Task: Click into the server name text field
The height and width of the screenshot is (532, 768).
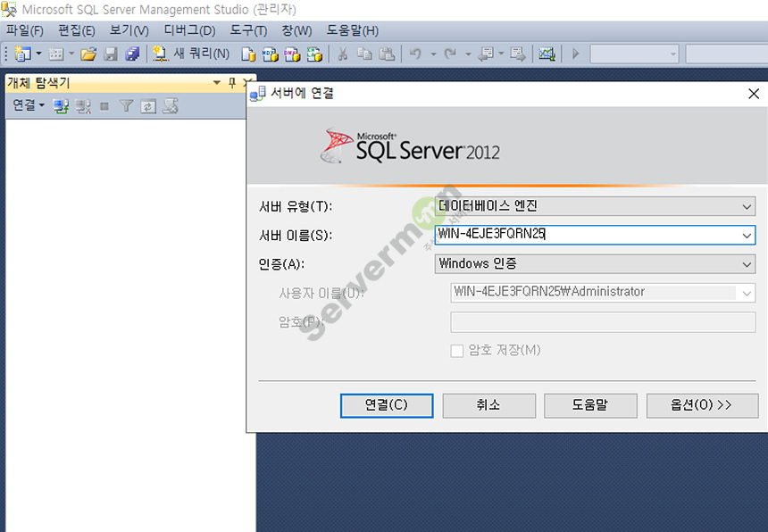Action: (x=587, y=236)
